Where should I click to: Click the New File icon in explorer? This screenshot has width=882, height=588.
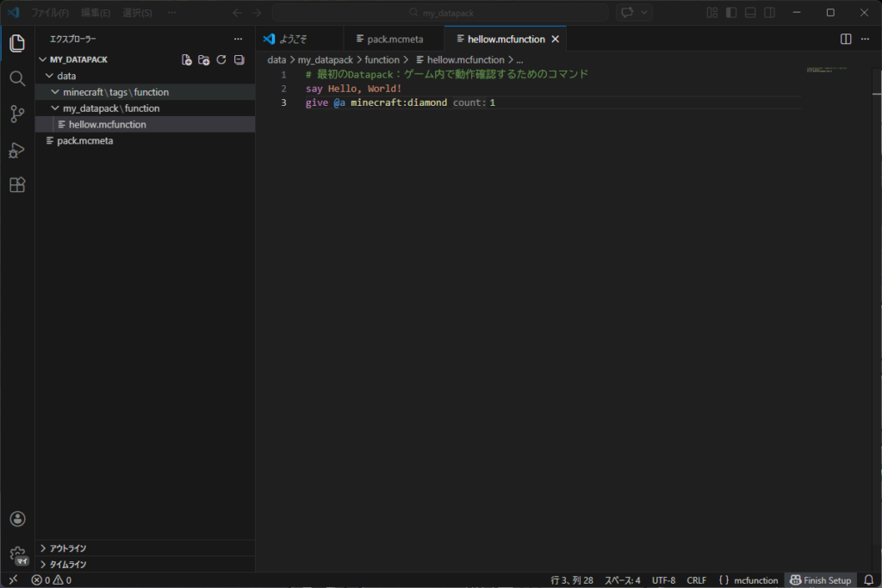[x=187, y=60]
